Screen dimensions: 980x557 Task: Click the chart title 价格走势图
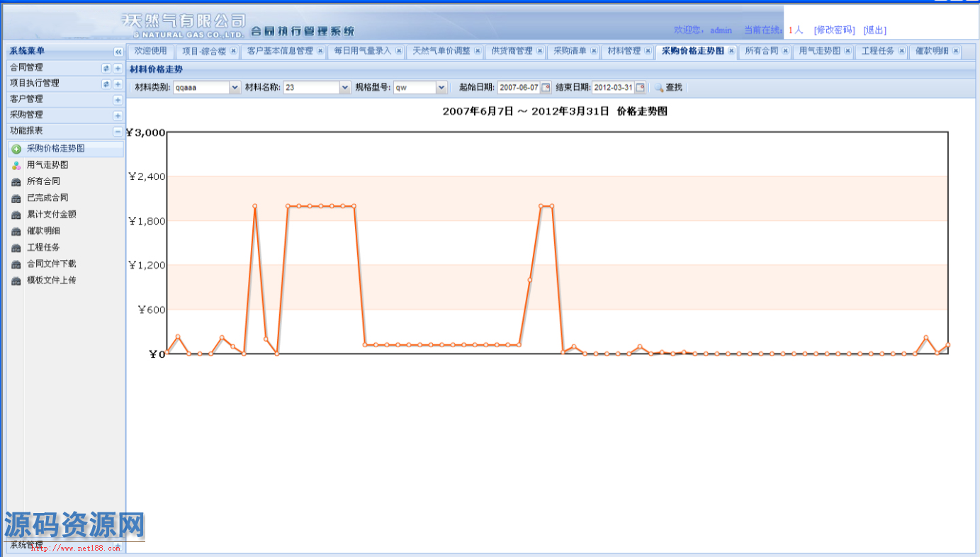pyautogui.click(x=642, y=112)
